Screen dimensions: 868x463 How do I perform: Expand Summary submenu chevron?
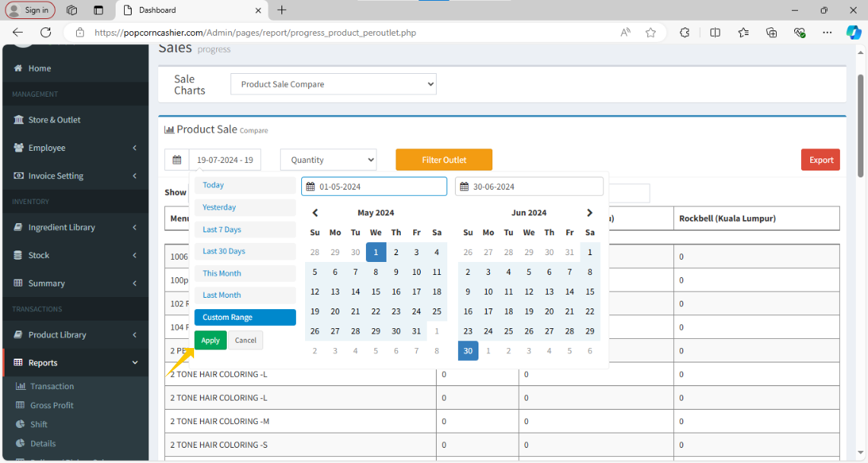click(x=135, y=283)
